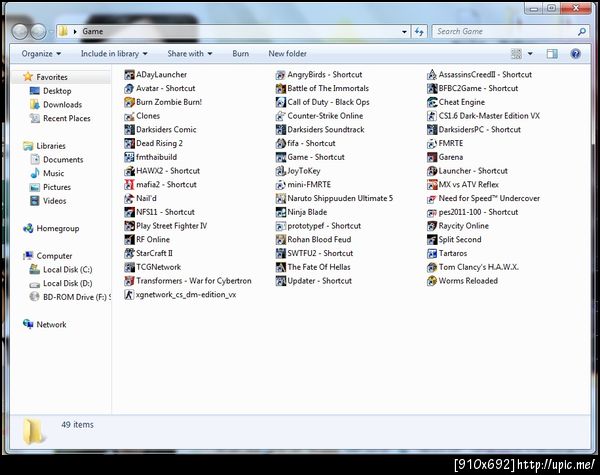Go Forward with navigation arrow
Screen dimensions: 600x475
click(x=38, y=32)
